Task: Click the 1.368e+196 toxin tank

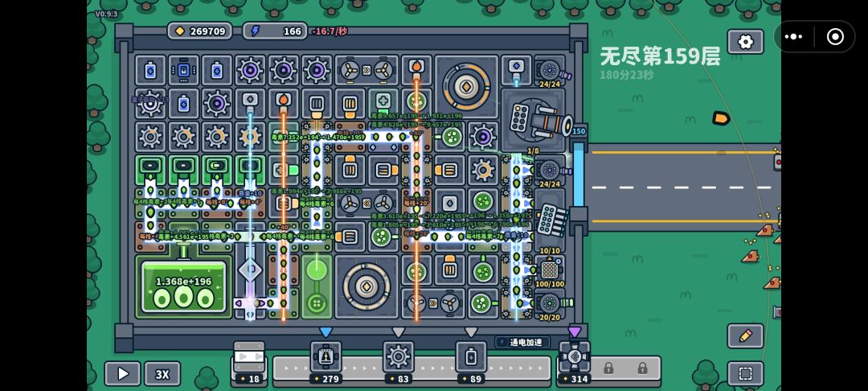Action: click(183, 287)
